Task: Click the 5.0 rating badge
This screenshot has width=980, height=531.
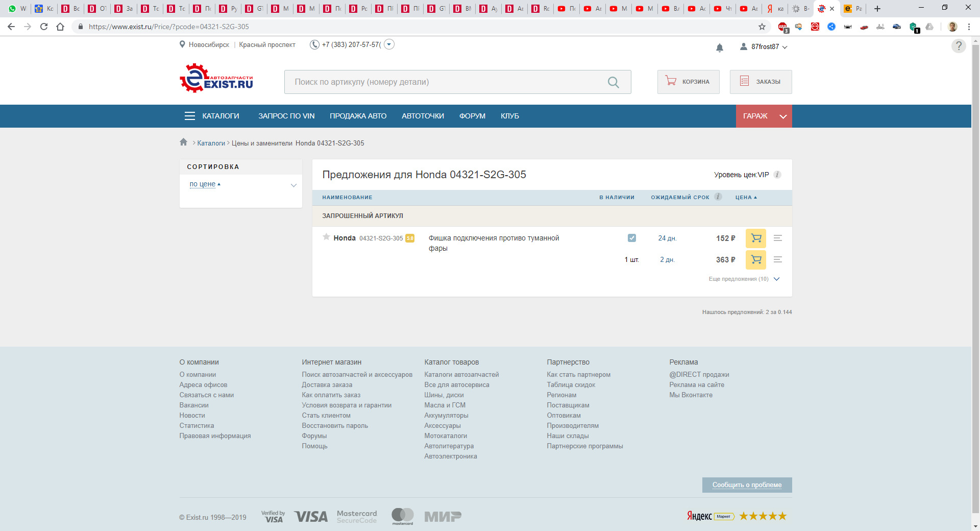Action: click(x=410, y=238)
